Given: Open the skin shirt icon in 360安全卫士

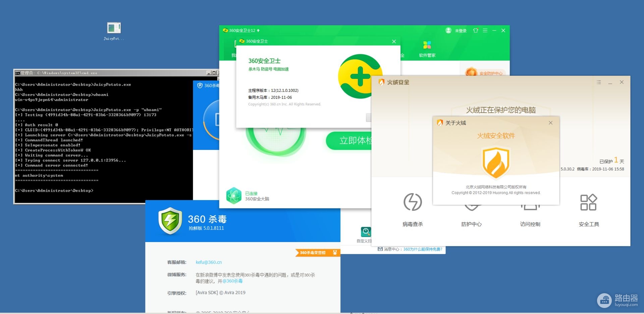Looking at the screenshot, I should point(476,30).
